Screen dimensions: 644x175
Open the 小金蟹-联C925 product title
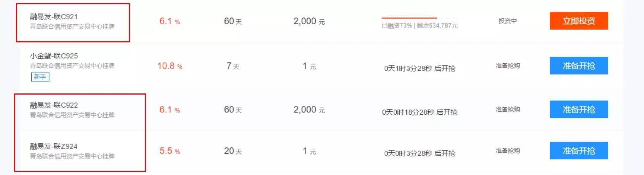tap(54, 56)
